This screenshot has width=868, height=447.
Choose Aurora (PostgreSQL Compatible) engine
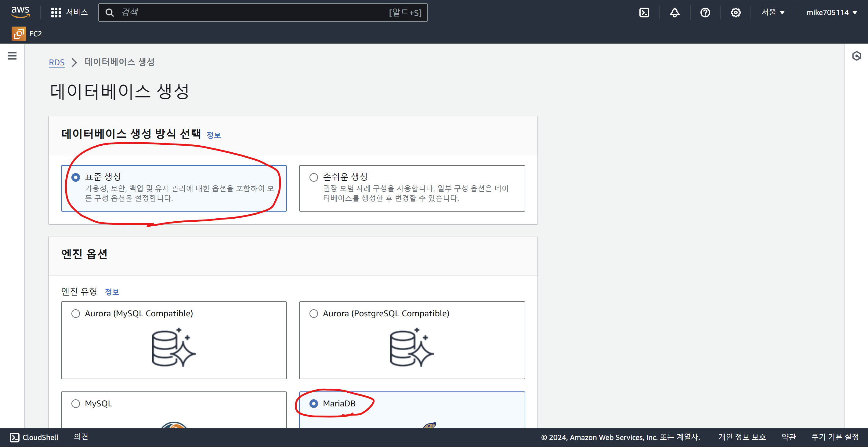[313, 314]
